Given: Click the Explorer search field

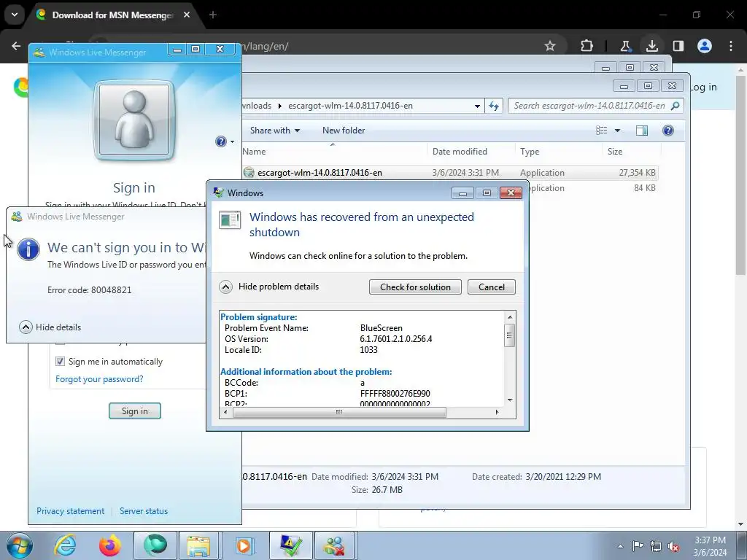Looking at the screenshot, I should pyautogui.click(x=595, y=106).
